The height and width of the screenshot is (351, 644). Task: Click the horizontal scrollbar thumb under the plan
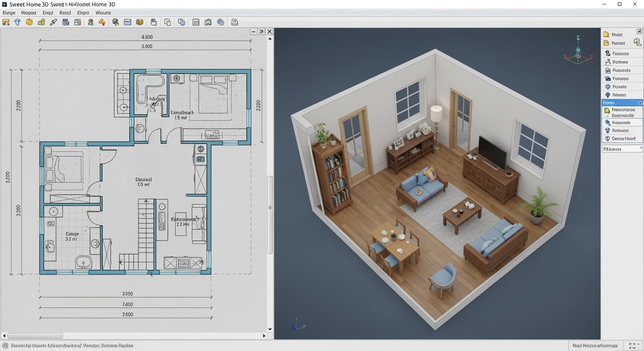(x=35, y=335)
